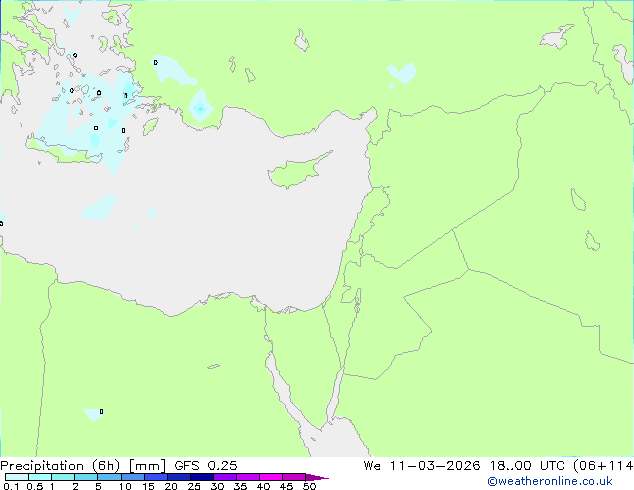Select the 45–50 mm legend swatch
Viewport: 634px width, 490px height.
(294, 477)
